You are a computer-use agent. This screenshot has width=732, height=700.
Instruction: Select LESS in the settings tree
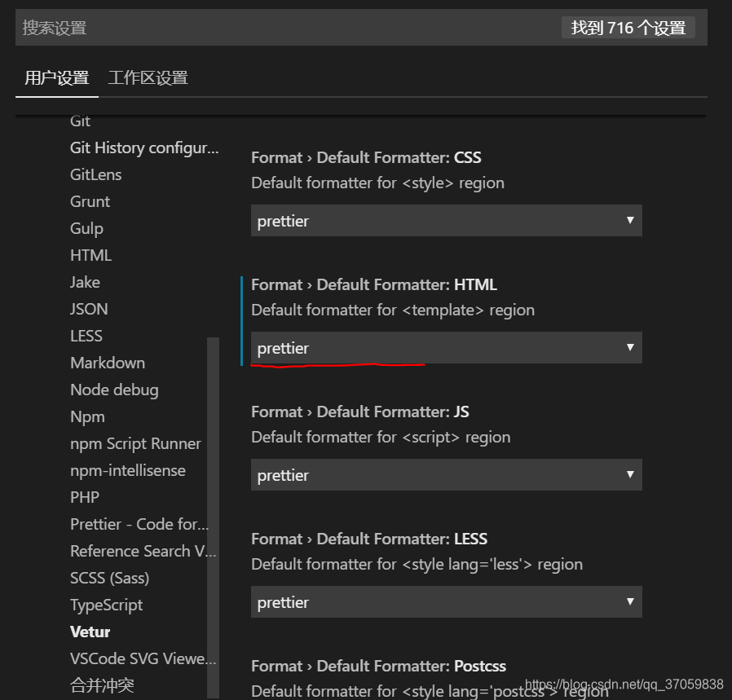click(86, 336)
